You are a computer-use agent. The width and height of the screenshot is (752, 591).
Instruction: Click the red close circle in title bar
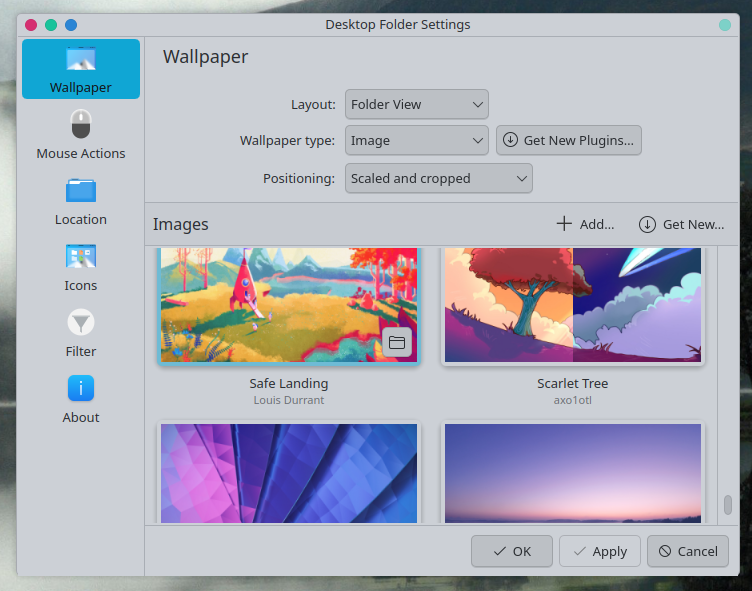(31, 25)
